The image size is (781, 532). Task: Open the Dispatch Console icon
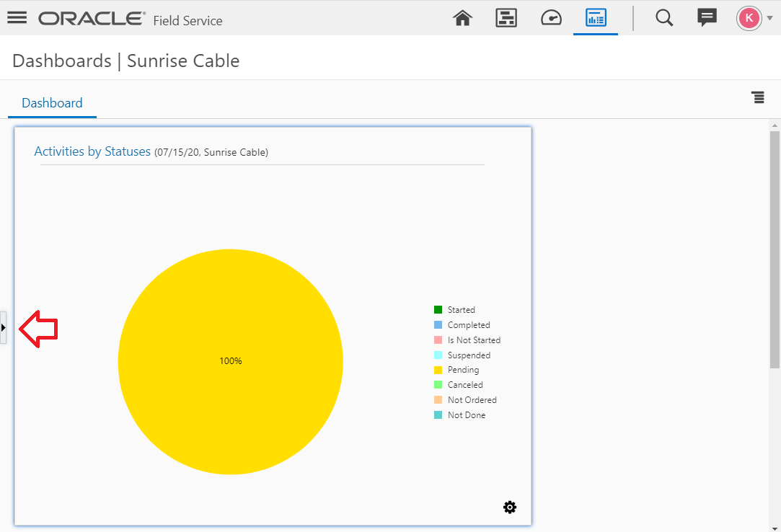click(x=506, y=18)
